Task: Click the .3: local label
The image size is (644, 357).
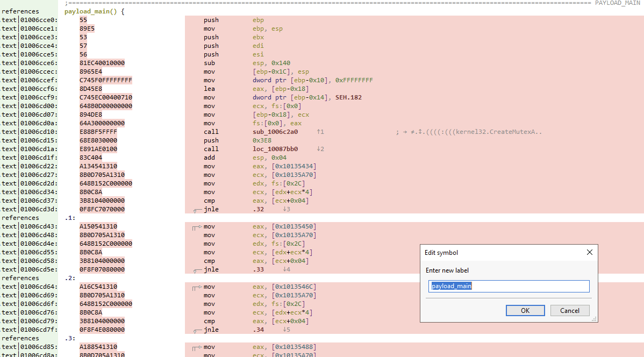Action: 70,338
